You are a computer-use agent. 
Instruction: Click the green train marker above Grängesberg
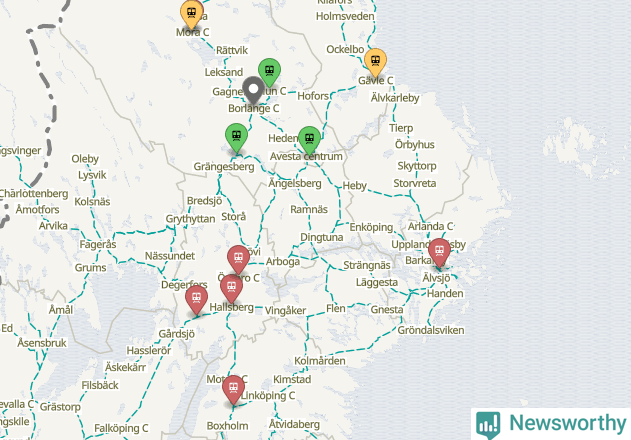[x=237, y=138]
